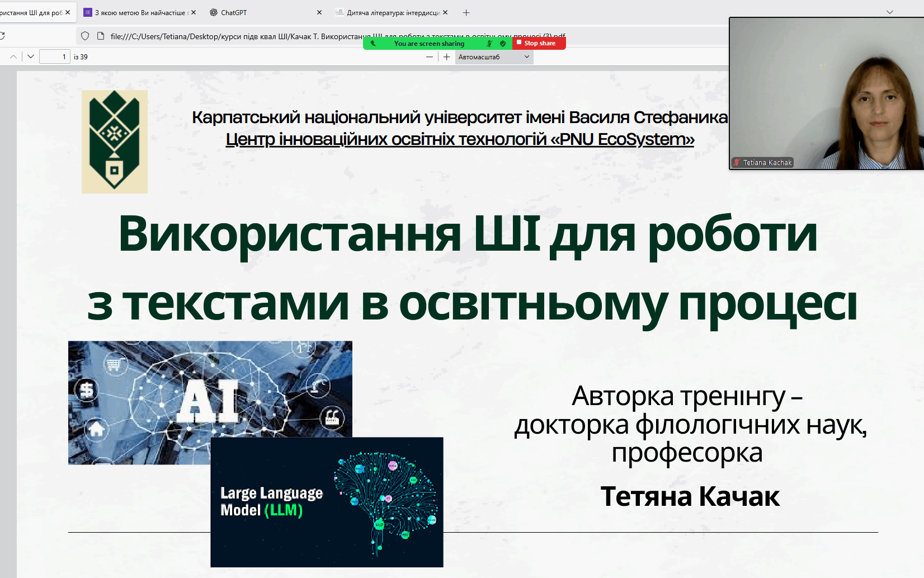Zoom out the PDF document
The width and height of the screenshot is (924, 578).
pyautogui.click(x=430, y=57)
